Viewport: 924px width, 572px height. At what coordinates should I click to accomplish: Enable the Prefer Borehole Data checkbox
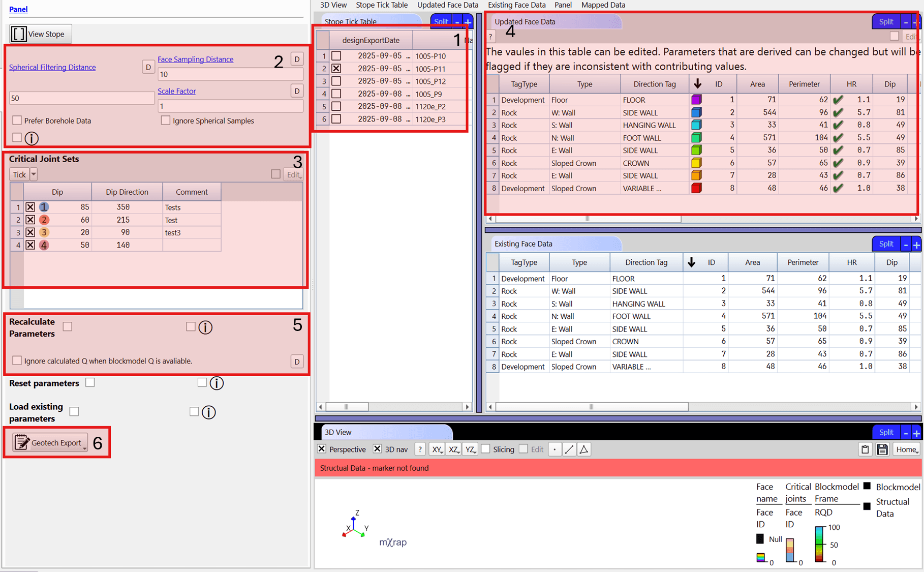[x=17, y=121]
